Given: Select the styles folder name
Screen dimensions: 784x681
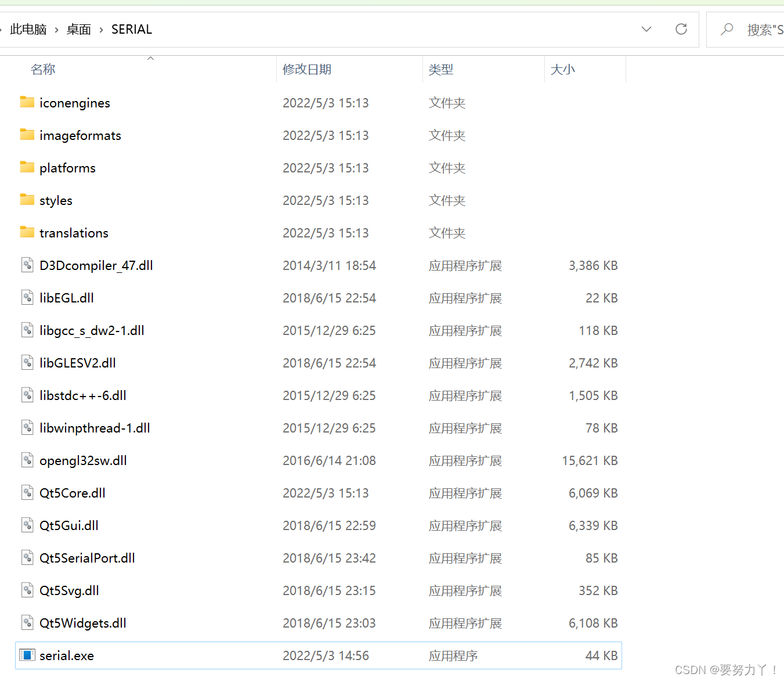Looking at the screenshot, I should pyautogui.click(x=56, y=200).
